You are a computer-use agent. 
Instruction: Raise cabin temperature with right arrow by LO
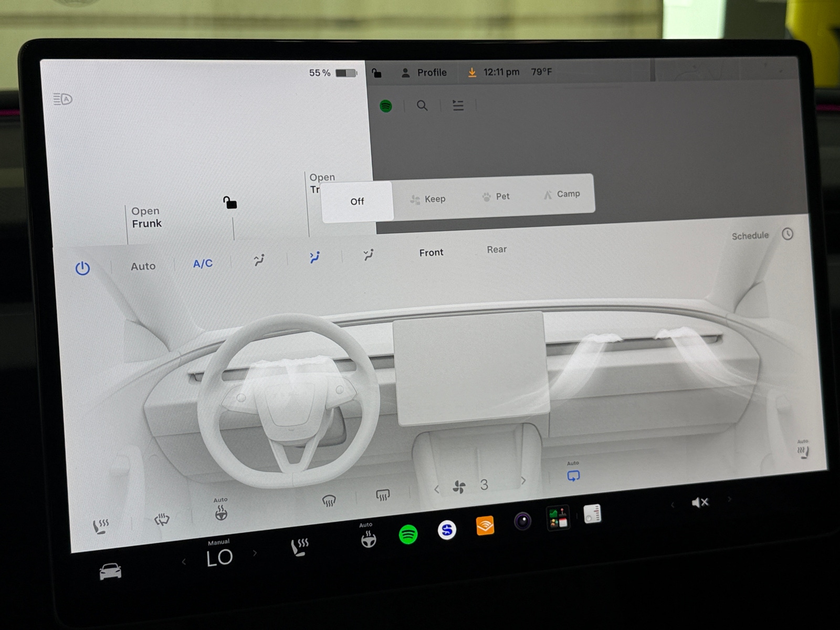[255, 553]
